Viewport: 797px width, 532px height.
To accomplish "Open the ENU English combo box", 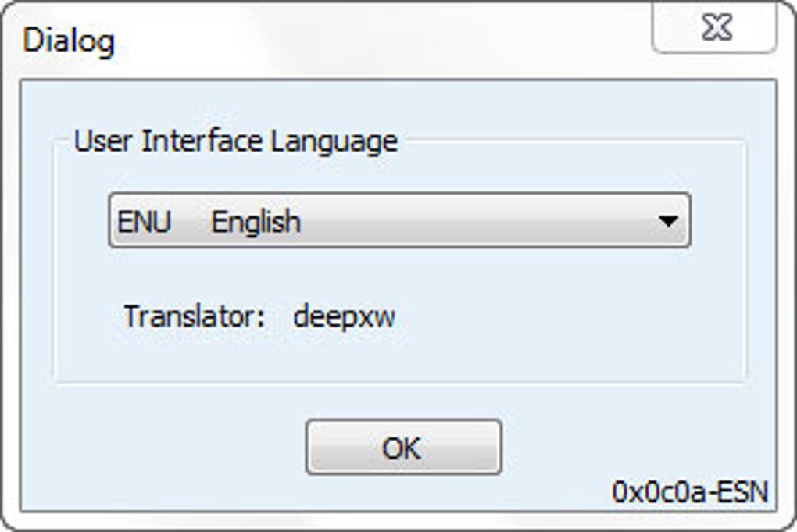I will [x=398, y=221].
